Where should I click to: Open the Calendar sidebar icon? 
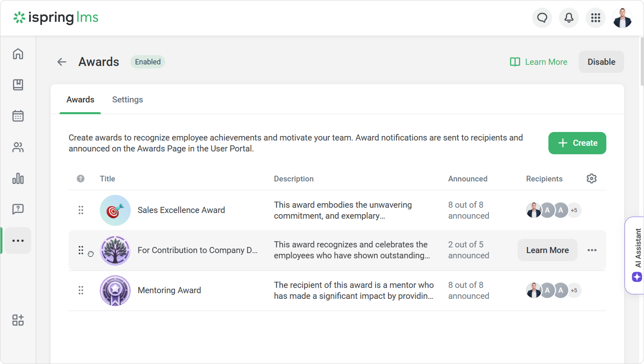18,116
